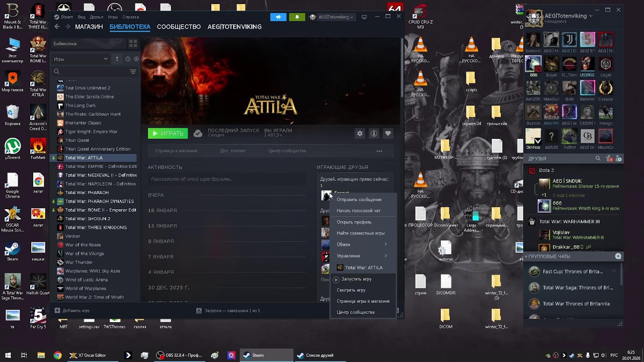Choose Найти совместные игры menu entry
The width and height of the screenshot is (644, 362).
click(361, 233)
